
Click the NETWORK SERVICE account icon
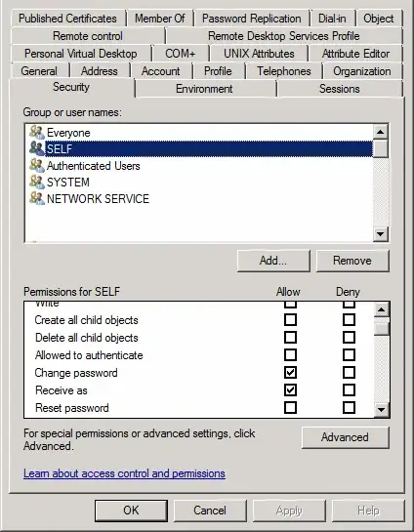[37, 199]
